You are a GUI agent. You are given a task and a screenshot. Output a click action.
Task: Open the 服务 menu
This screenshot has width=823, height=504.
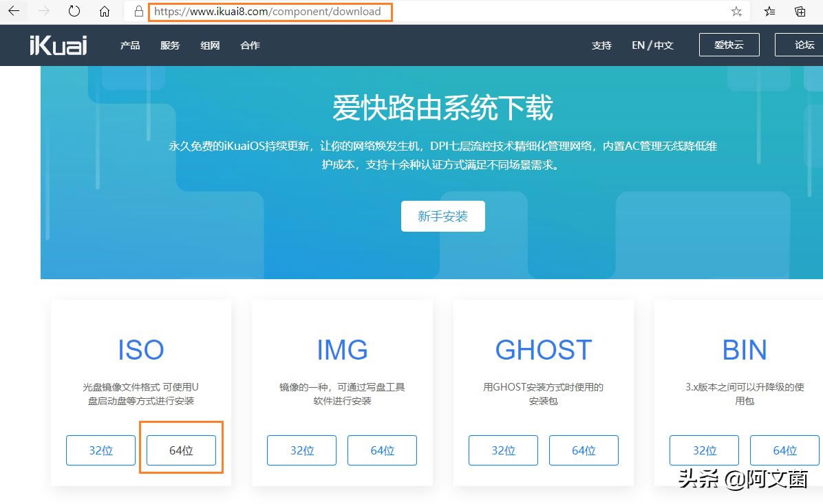(170, 45)
